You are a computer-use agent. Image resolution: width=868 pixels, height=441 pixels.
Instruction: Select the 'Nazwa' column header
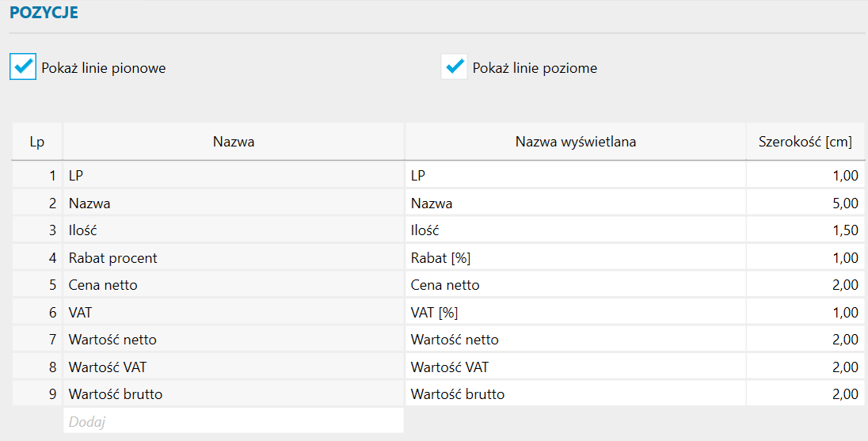[x=233, y=143]
